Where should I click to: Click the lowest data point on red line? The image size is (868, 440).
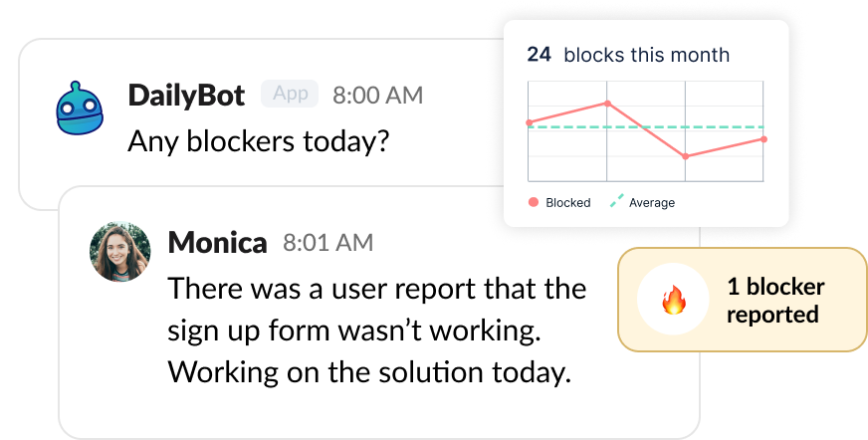(x=686, y=156)
